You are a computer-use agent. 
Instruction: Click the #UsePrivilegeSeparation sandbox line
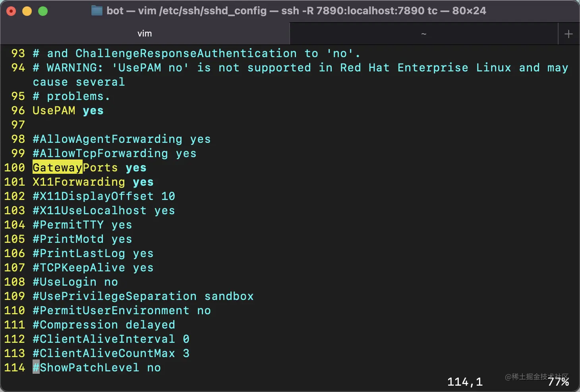(x=143, y=296)
